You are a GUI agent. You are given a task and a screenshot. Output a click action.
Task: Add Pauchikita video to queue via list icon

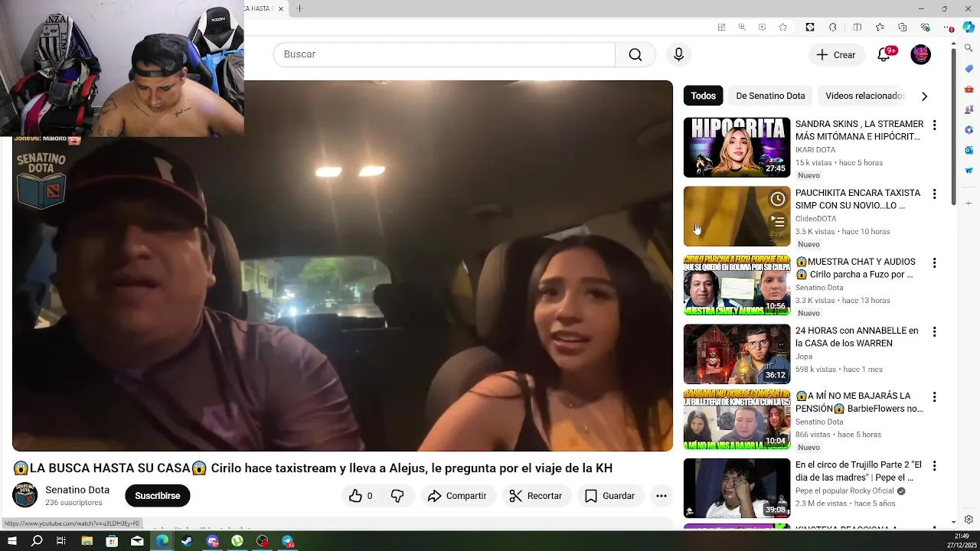click(x=777, y=222)
